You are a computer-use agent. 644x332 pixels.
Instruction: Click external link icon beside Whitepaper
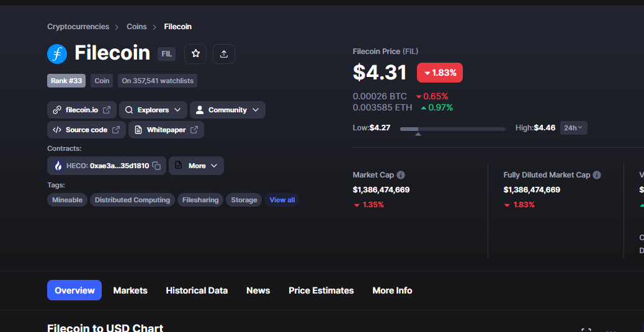(x=194, y=130)
